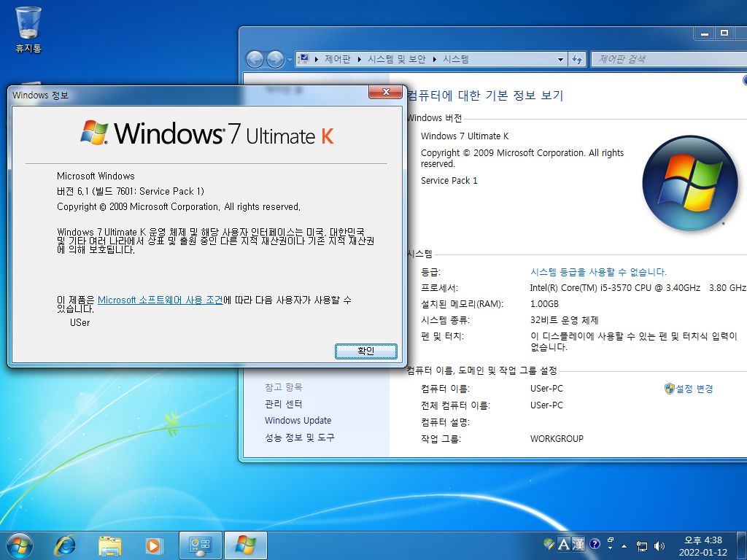Click the Windows Start orb
The image size is (747, 560).
[20, 545]
